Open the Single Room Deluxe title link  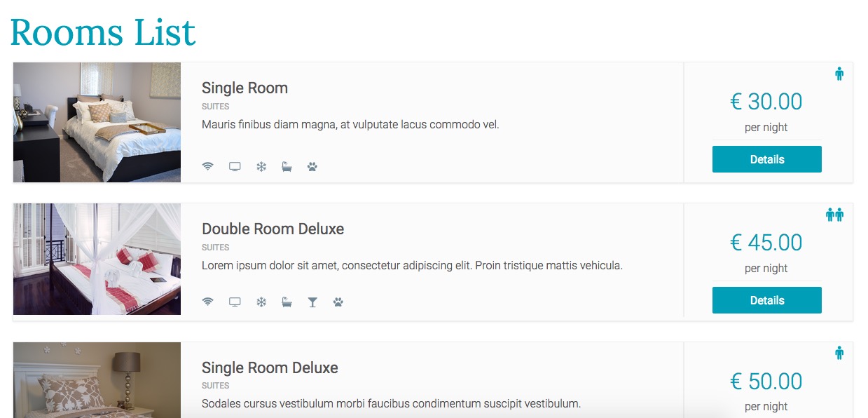tap(270, 368)
